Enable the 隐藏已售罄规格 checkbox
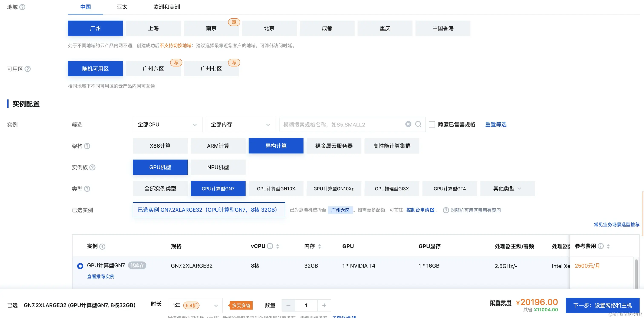The image size is (644, 318). [x=432, y=124]
